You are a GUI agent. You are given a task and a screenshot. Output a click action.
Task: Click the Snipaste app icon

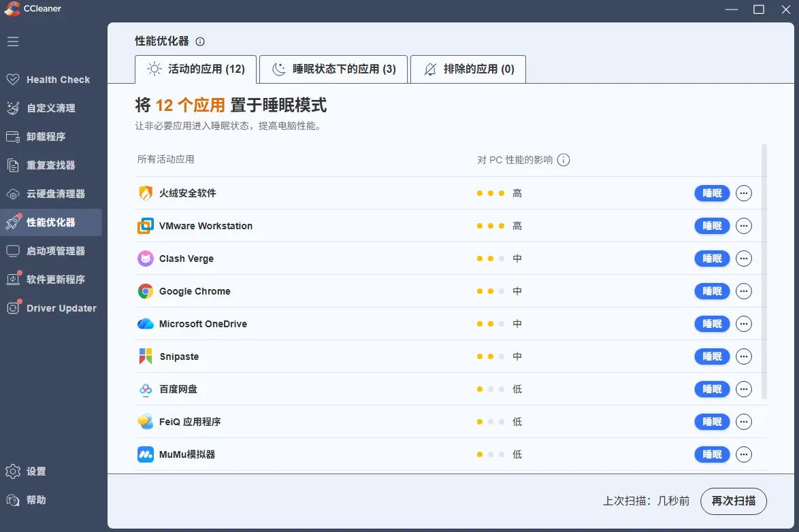146,356
